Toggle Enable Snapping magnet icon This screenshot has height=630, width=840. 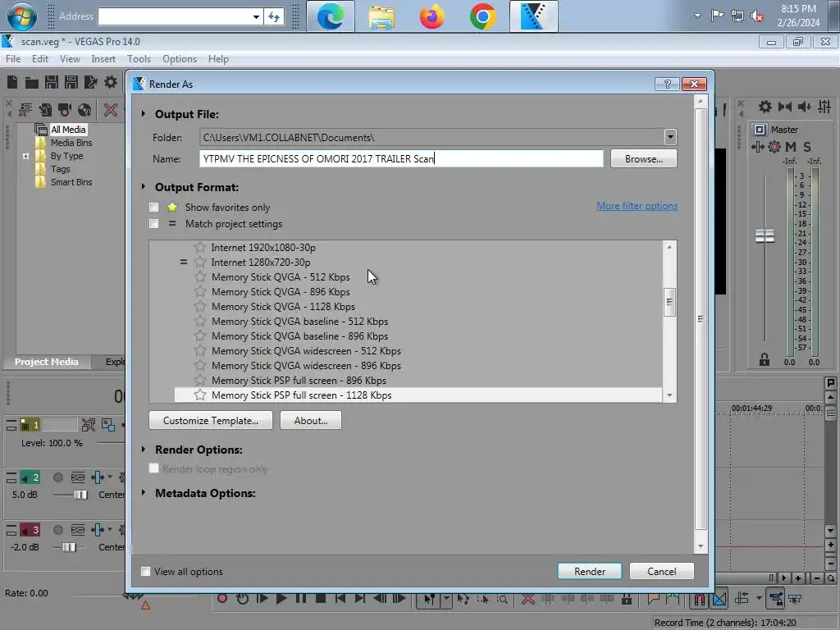(700, 599)
